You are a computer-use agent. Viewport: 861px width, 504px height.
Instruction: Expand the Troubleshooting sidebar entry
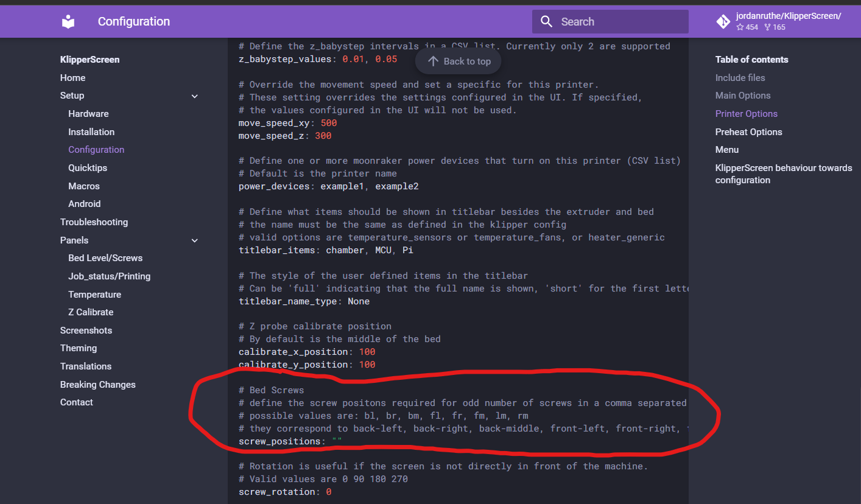[x=94, y=222]
